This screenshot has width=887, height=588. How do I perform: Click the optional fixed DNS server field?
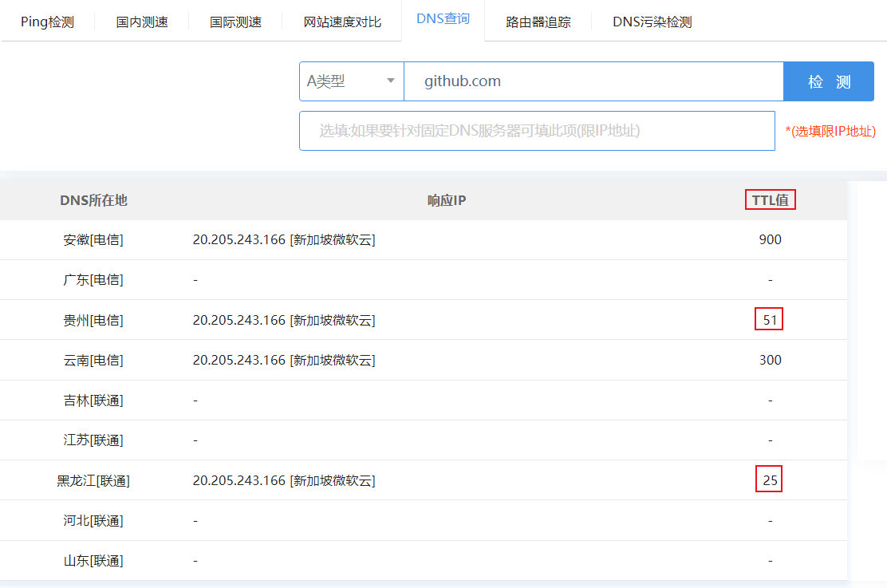click(x=538, y=130)
